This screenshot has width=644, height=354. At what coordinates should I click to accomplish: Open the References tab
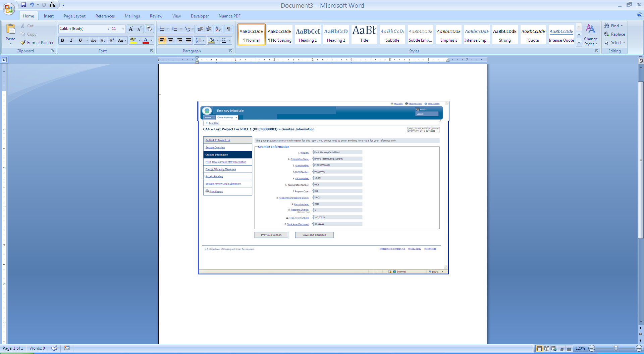[x=105, y=16]
